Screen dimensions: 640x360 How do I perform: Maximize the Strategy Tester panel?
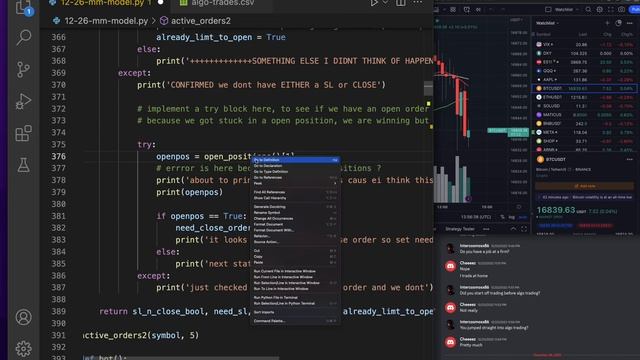[524, 229]
